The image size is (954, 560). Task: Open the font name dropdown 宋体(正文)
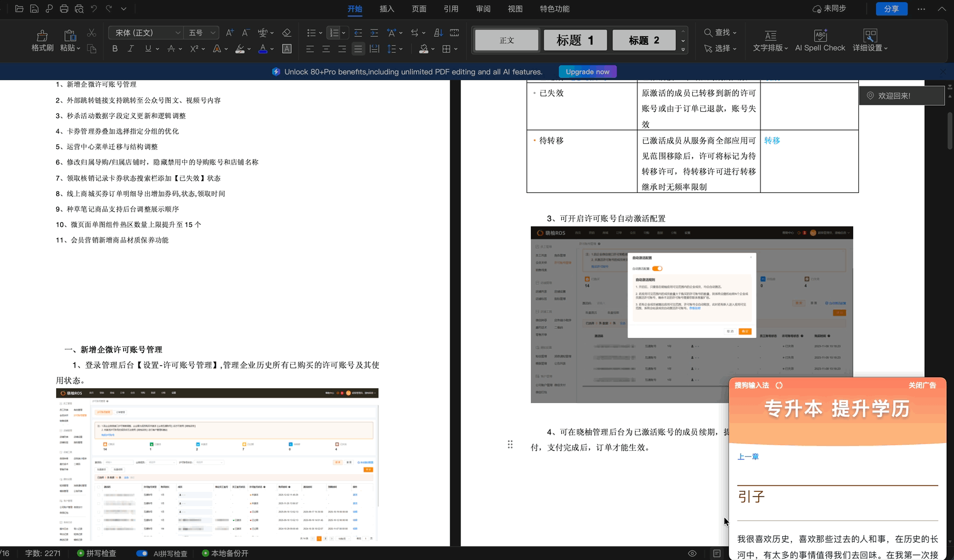(x=145, y=33)
